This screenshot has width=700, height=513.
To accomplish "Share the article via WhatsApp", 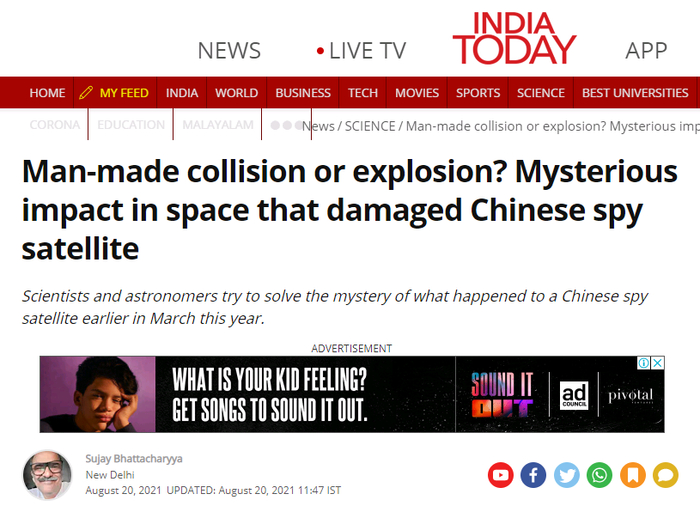I will [x=599, y=475].
